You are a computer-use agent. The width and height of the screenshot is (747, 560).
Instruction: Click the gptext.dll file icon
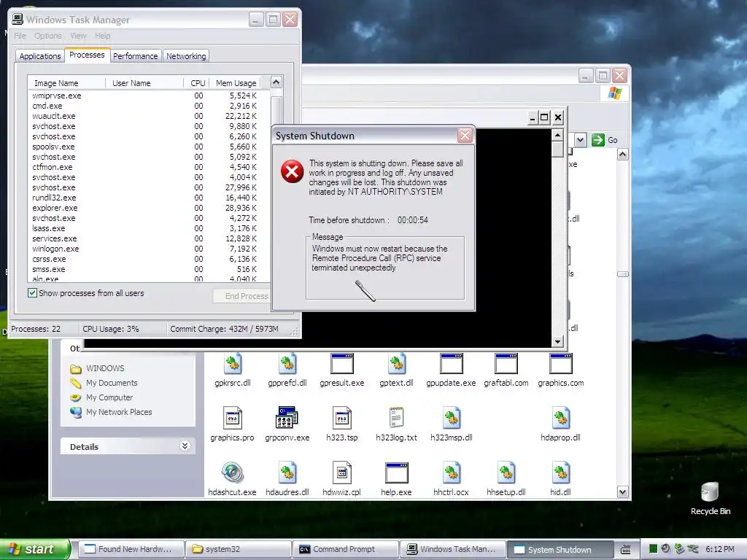click(396, 365)
